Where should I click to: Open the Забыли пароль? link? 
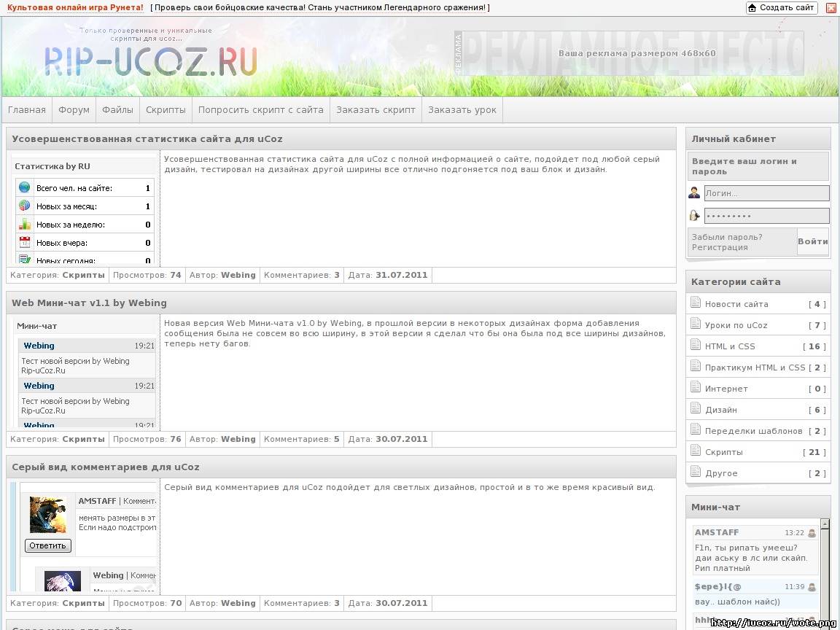coord(727,237)
